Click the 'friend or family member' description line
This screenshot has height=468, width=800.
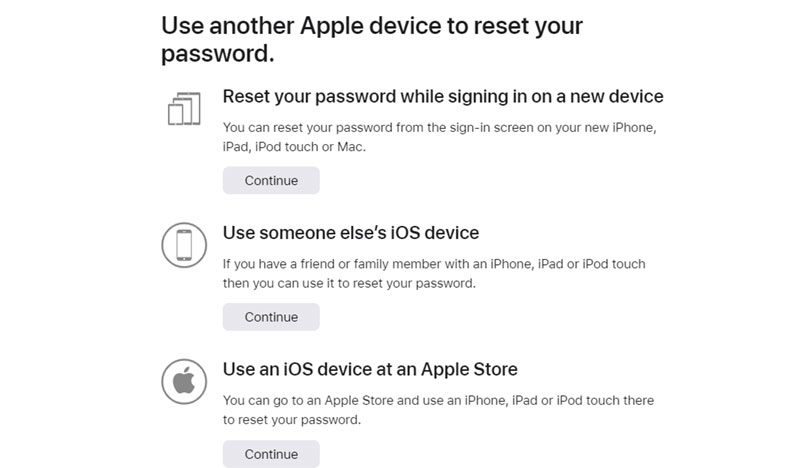(x=434, y=264)
